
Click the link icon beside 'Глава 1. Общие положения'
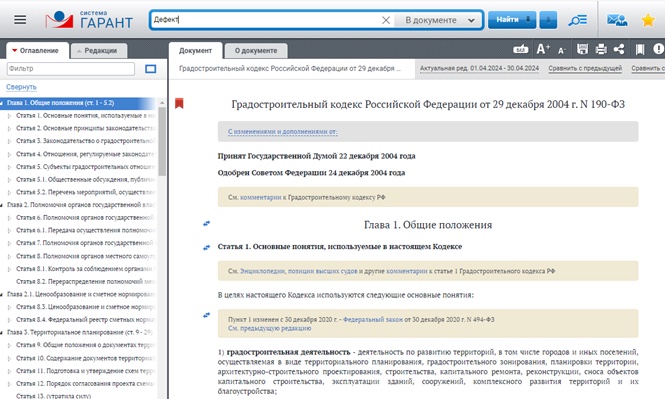point(207,223)
